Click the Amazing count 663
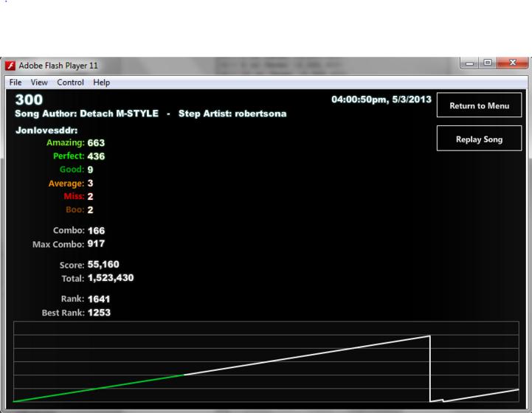Screen dimensions: 532x413 (96, 143)
